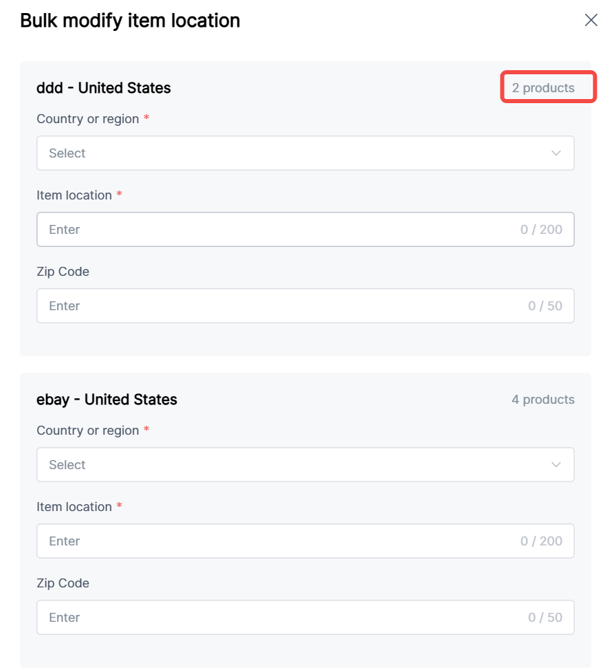Close the Bulk modify item location dialog
This screenshot has height=672, width=616.
click(591, 21)
